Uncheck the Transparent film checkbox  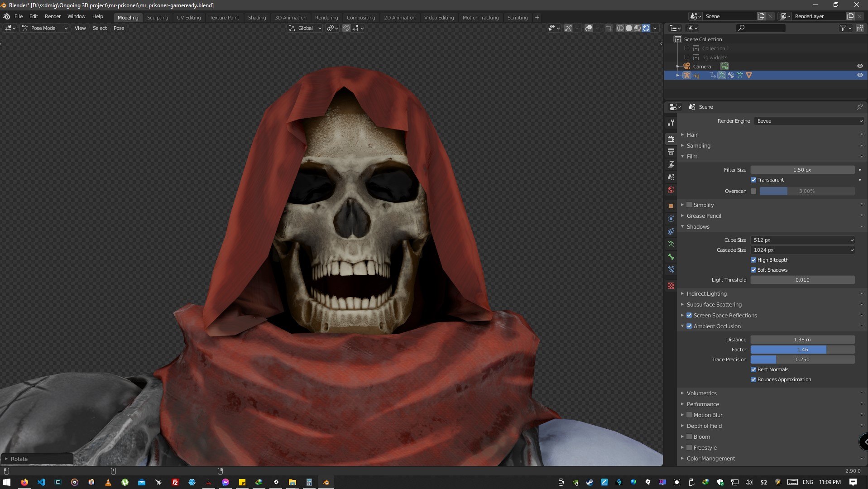pyautogui.click(x=753, y=180)
